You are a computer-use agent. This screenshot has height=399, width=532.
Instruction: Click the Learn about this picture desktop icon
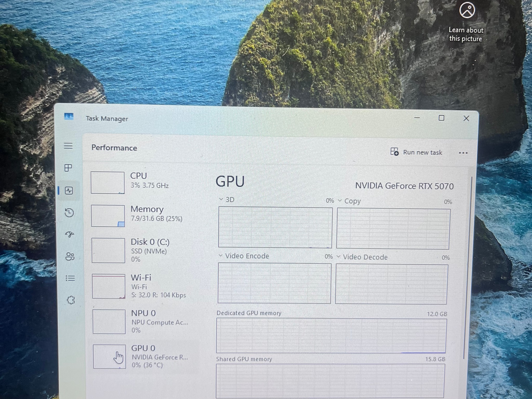pos(467,22)
